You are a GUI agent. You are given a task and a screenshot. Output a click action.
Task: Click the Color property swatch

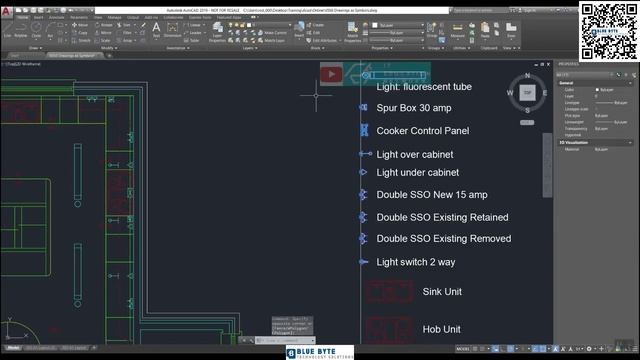point(597,89)
